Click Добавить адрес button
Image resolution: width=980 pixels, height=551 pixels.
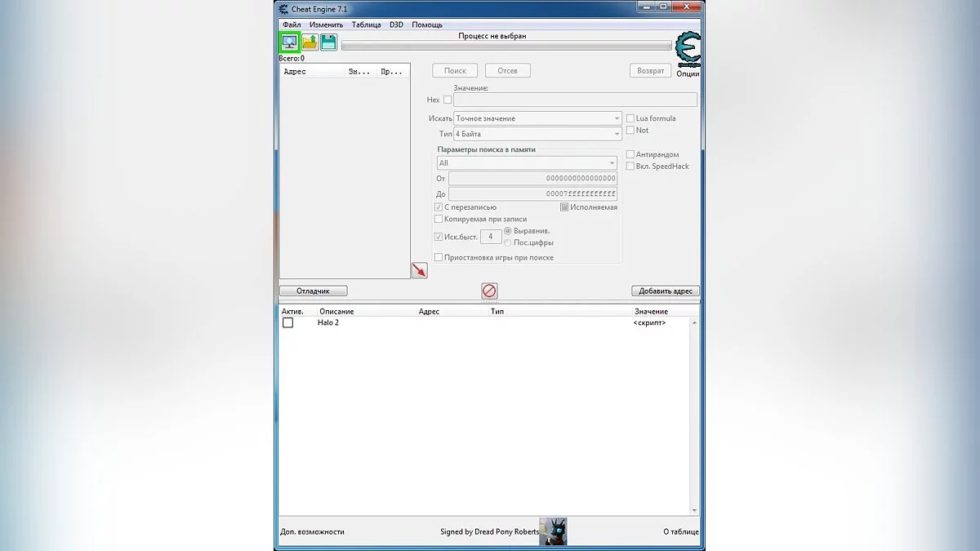click(x=665, y=291)
